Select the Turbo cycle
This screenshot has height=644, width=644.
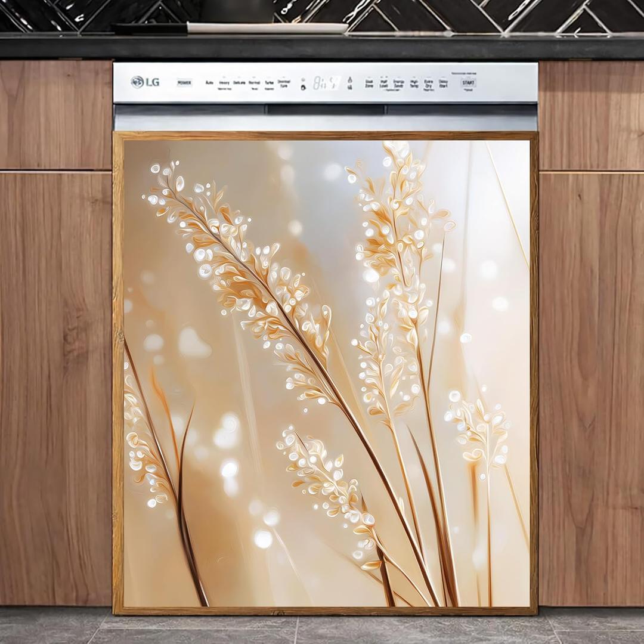coord(269,83)
